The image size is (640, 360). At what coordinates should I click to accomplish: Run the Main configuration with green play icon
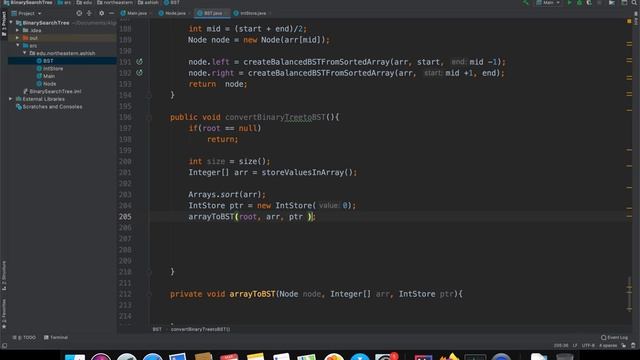click(569, 3)
